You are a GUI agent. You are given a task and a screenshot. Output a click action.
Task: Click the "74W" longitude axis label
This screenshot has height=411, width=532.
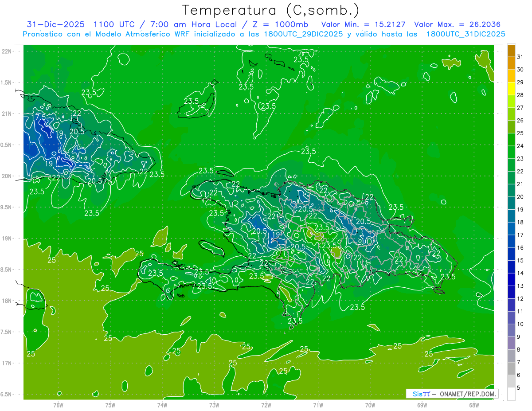(162, 405)
